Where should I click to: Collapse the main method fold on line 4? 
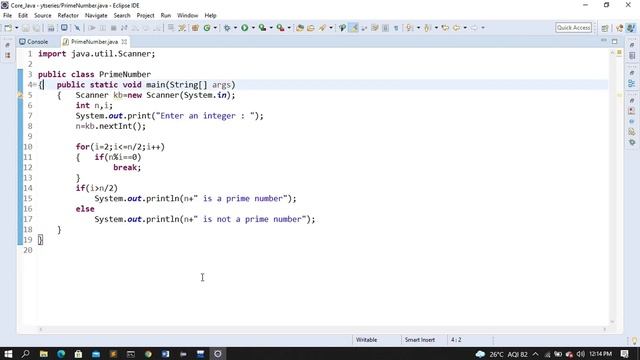pos(35,85)
